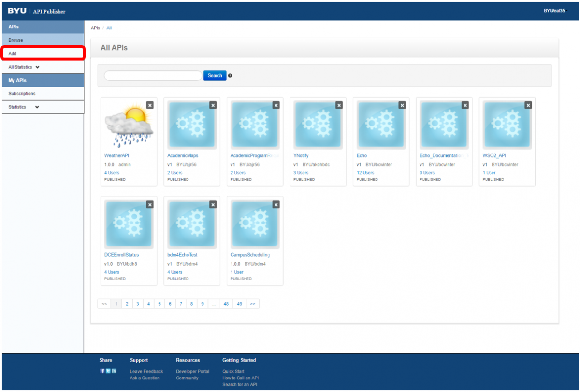The width and height of the screenshot is (580, 392).
Task: Delete the WSO2_API card with its X
Action: [528, 105]
